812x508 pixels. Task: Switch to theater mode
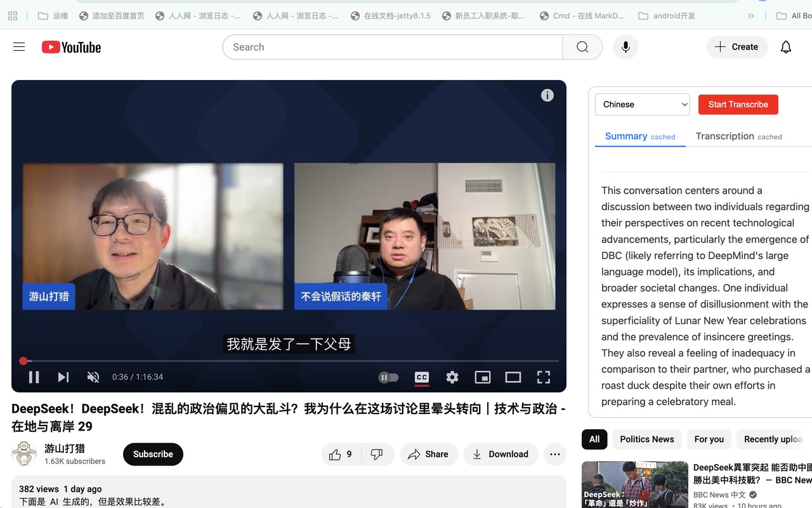coord(513,377)
